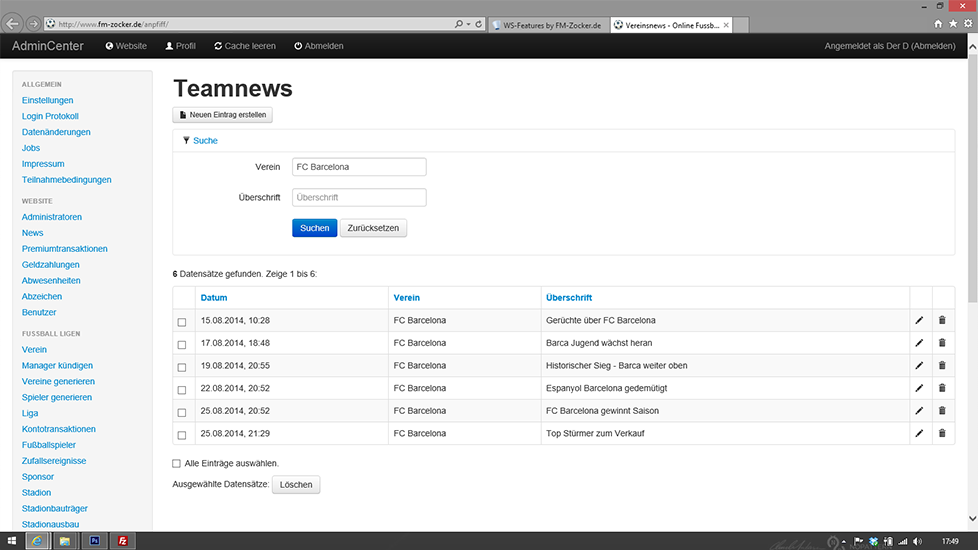Collapse the Suche filter panel
This screenshot has width=978, height=550.
[x=204, y=141]
